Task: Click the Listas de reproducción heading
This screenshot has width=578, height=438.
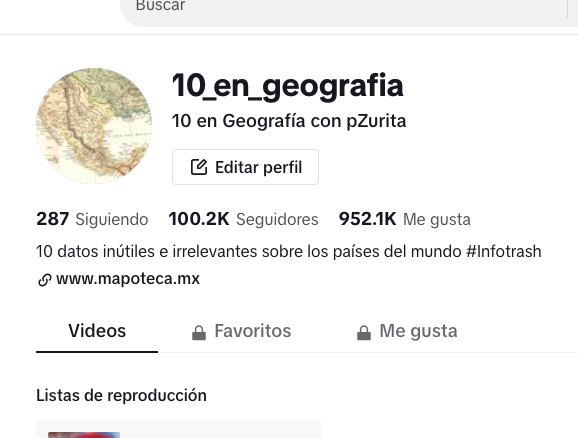Action: pos(121,395)
